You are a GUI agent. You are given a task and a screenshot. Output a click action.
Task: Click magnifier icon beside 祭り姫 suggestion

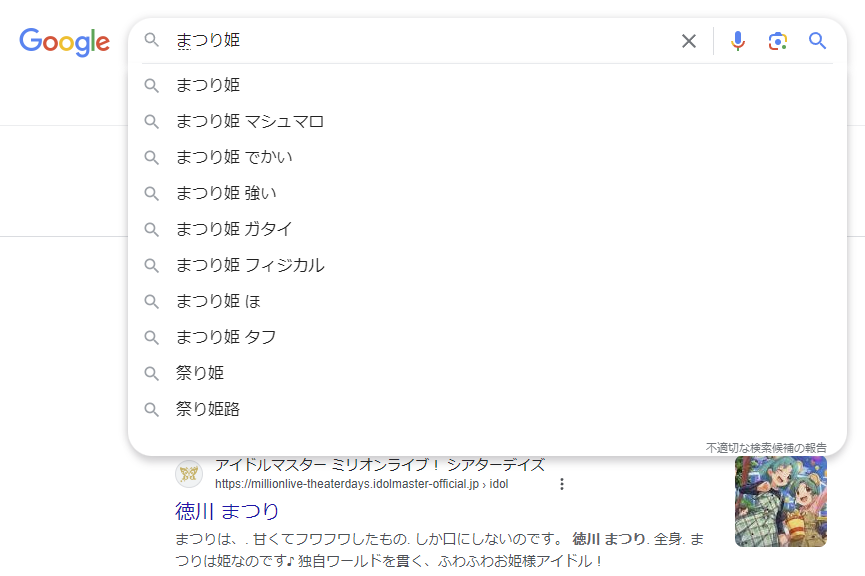click(x=152, y=373)
